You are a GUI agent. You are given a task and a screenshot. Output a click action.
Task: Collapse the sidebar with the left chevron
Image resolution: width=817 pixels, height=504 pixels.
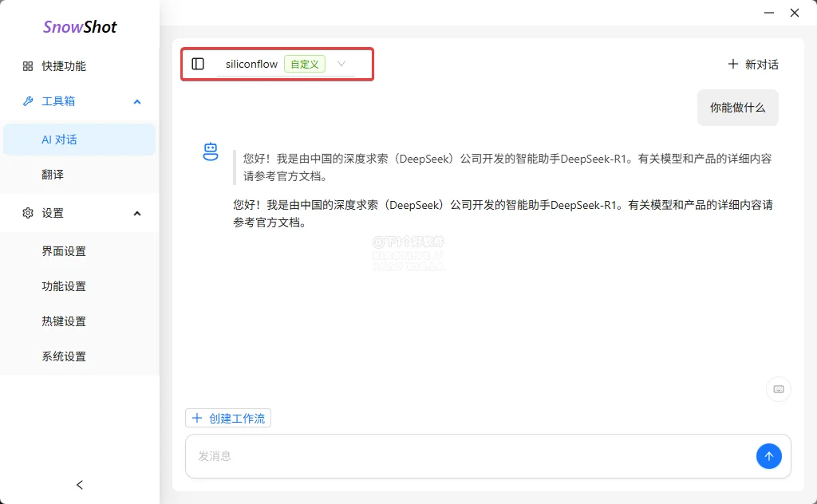pos(80,485)
